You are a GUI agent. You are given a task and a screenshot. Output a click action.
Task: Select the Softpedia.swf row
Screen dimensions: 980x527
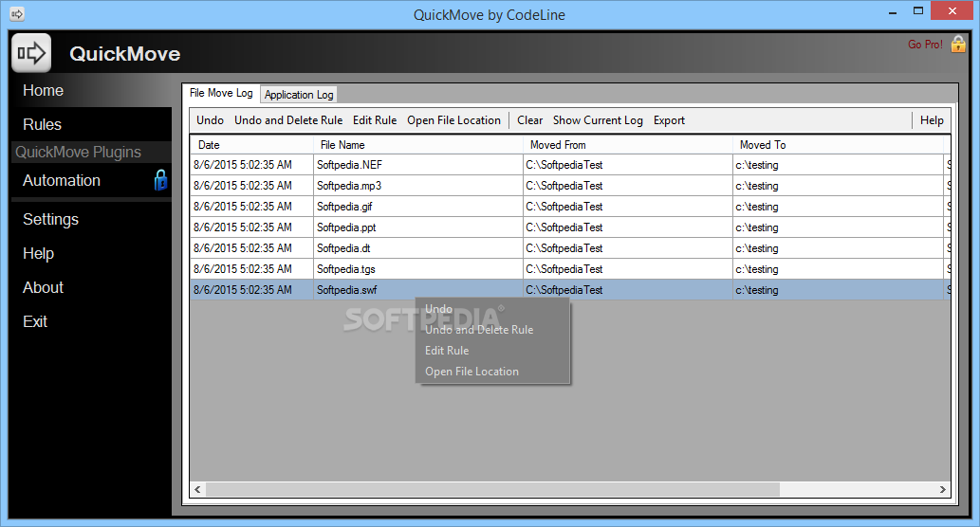[570, 290]
